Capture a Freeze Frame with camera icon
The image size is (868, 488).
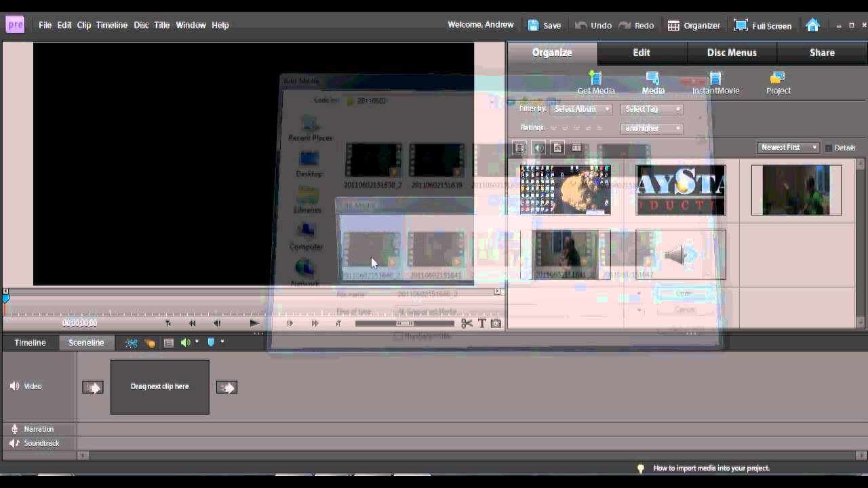click(x=496, y=323)
